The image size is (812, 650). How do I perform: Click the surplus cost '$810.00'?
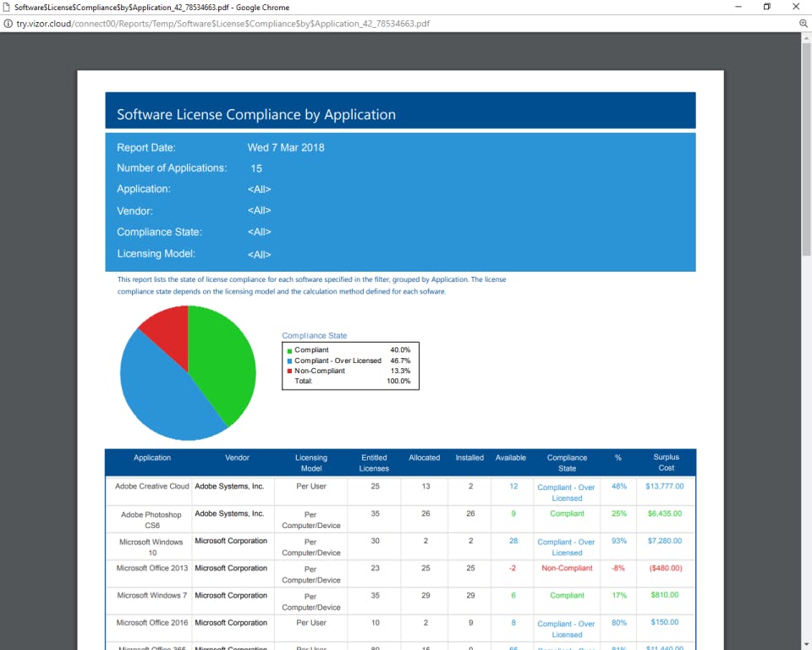tap(665, 595)
